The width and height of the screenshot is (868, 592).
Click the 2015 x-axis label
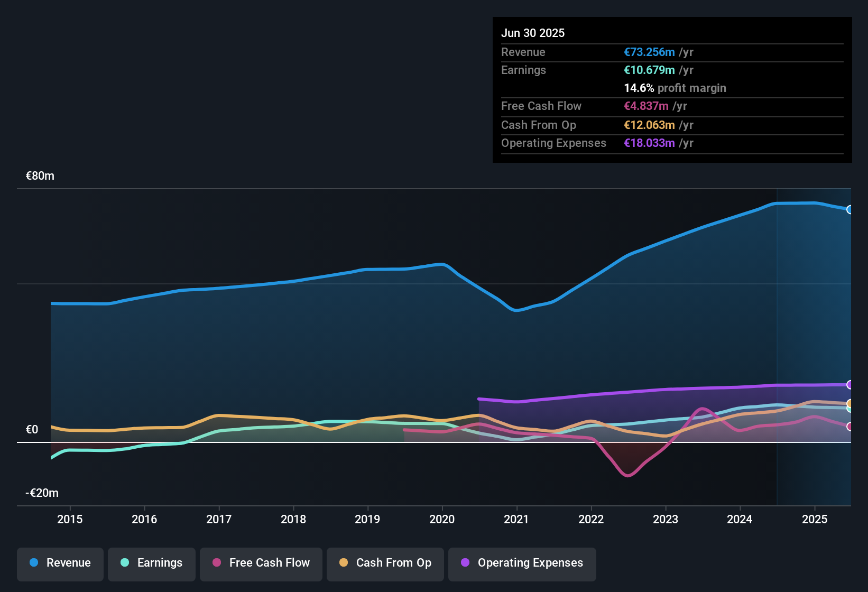tap(70, 519)
